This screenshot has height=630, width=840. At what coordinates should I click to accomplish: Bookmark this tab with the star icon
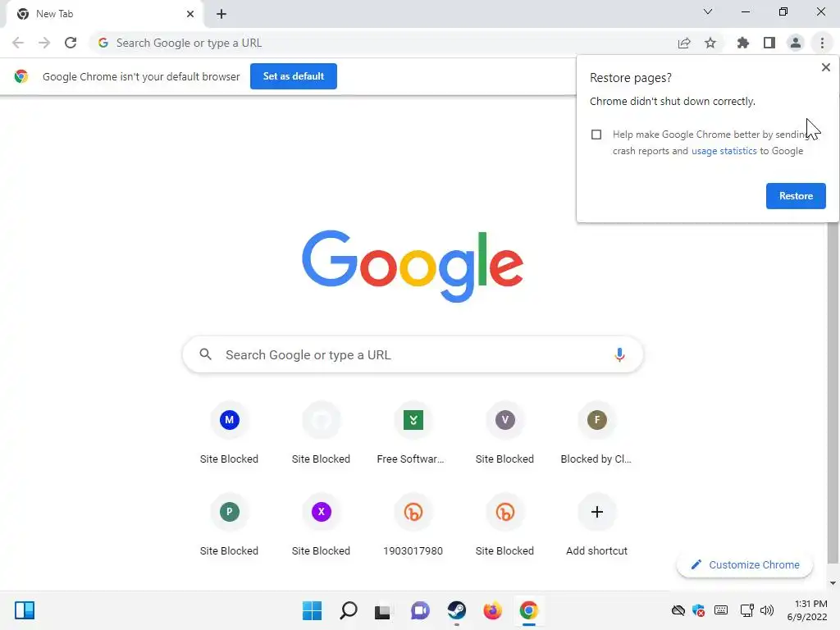[710, 43]
